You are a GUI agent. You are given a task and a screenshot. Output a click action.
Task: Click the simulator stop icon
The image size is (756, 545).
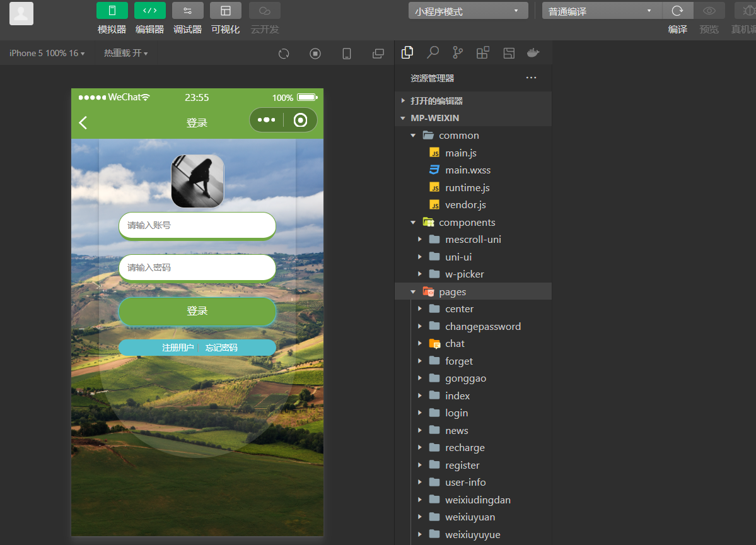pos(315,54)
